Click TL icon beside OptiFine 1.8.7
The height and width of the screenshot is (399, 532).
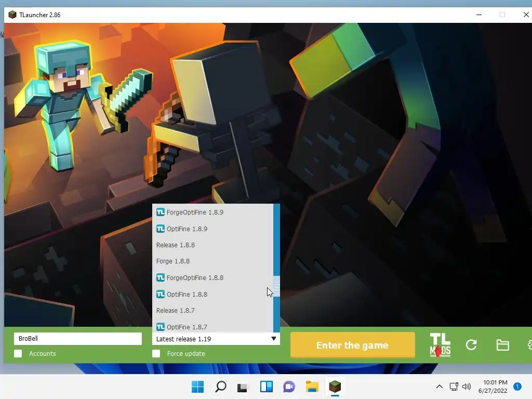[161, 327]
